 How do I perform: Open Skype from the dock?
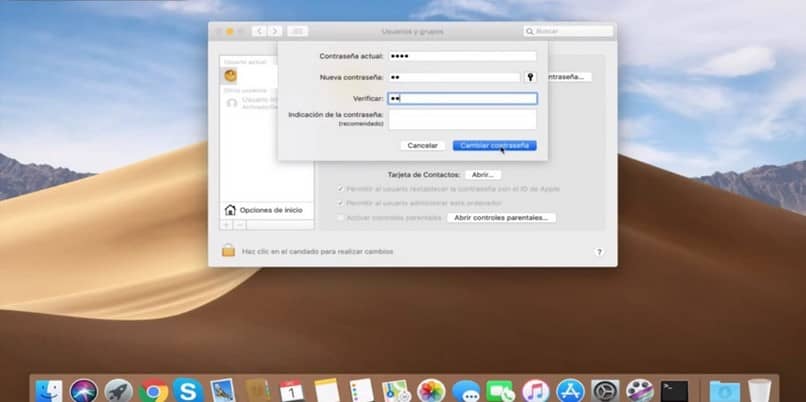coord(188,391)
